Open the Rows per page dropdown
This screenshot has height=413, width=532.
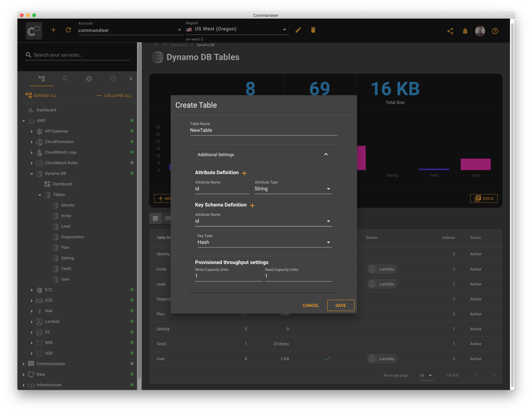[x=426, y=375]
